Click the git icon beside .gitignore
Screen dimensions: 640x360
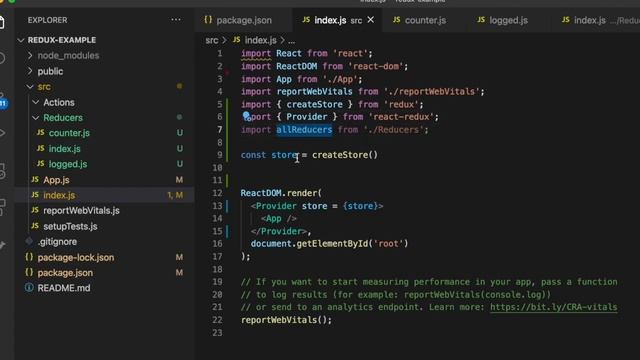click(x=29, y=241)
